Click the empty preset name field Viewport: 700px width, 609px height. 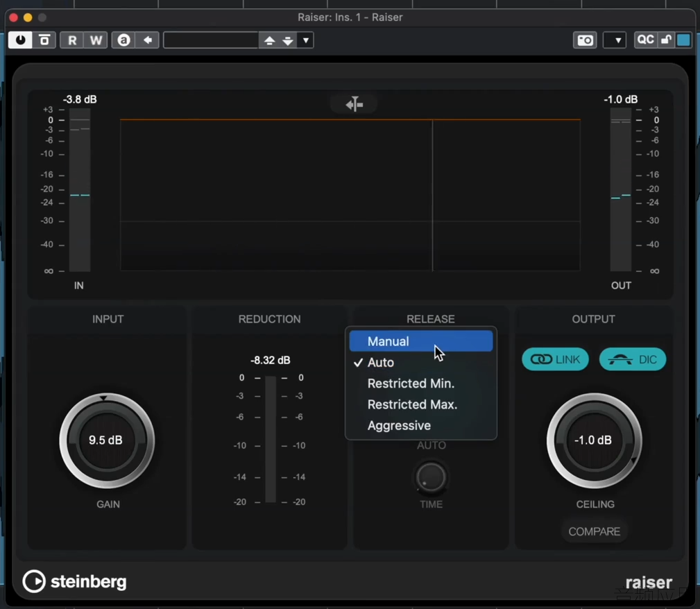coord(211,40)
